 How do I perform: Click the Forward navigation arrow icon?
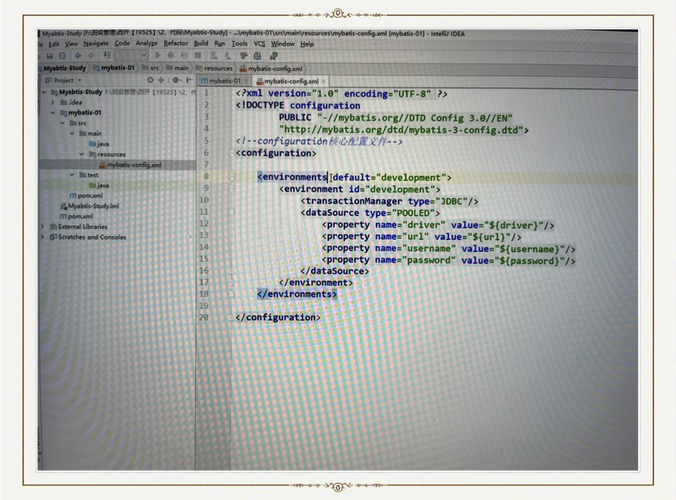click(x=91, y=56)
